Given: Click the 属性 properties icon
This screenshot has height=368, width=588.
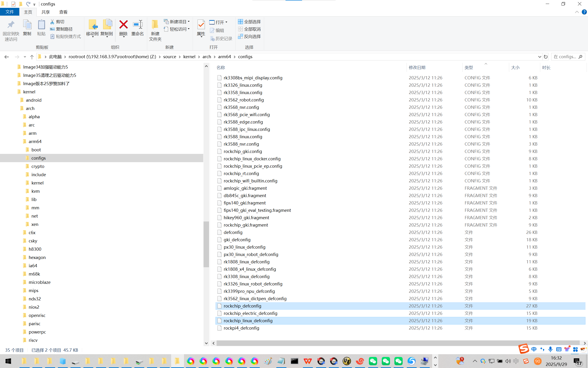Looking at the screenshot, I should [x=201, y=25].
